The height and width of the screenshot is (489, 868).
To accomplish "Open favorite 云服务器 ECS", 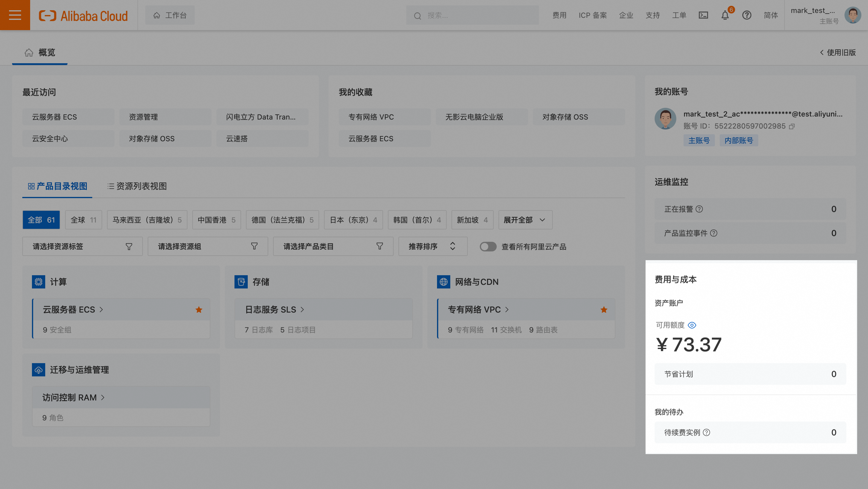I will [x=385, y=139].
